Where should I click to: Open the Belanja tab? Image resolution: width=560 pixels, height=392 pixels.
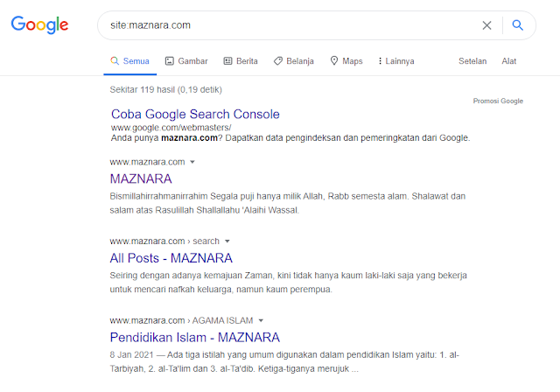pyautogui.click(x=294, y=61)
